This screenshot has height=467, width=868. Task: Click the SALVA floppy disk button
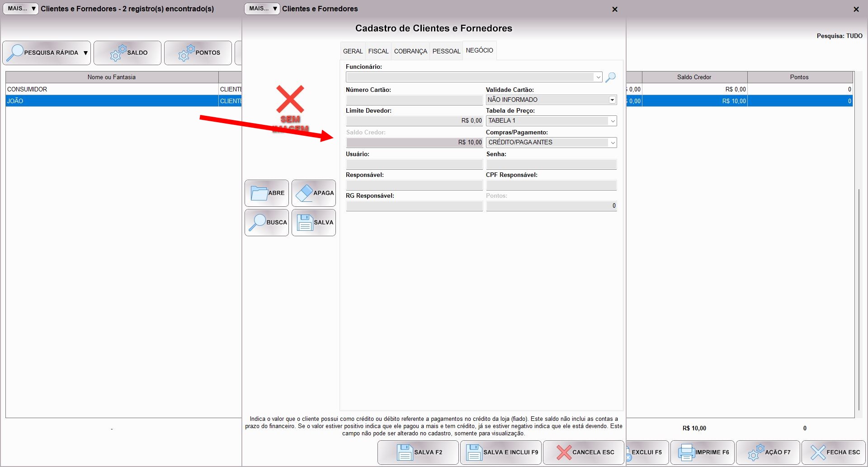(x=314, y=223)
